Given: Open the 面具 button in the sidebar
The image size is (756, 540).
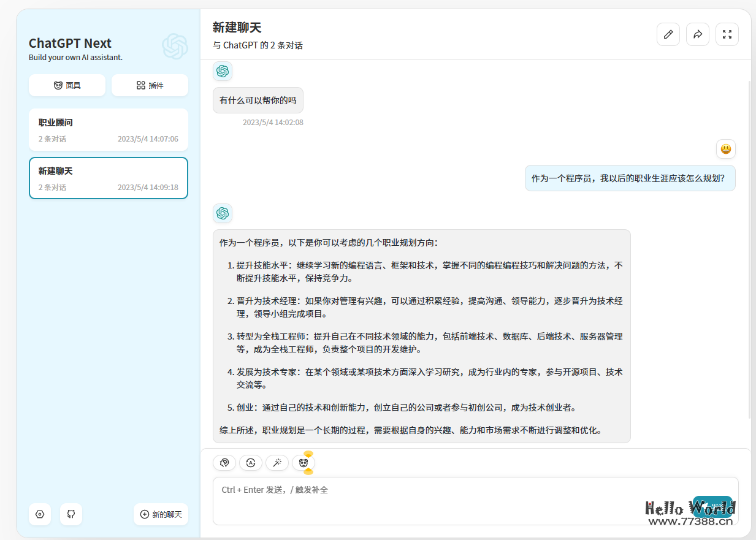Looking at the screenshot, I should click(x=67, y=85).
